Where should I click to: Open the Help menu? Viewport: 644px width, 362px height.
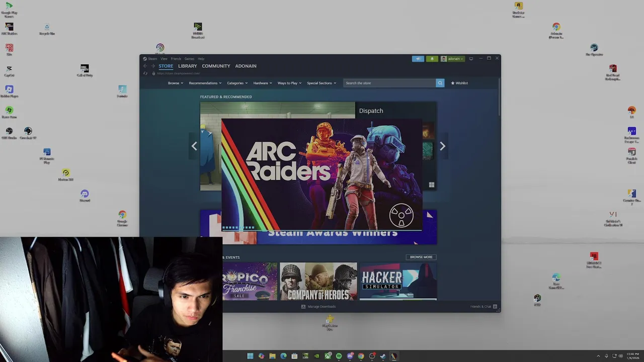[201, 59]
